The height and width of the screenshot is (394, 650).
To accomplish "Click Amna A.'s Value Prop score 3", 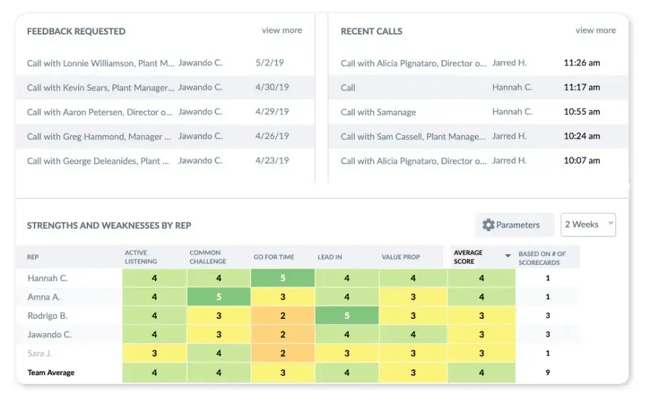I will click(x=413, y=297).
